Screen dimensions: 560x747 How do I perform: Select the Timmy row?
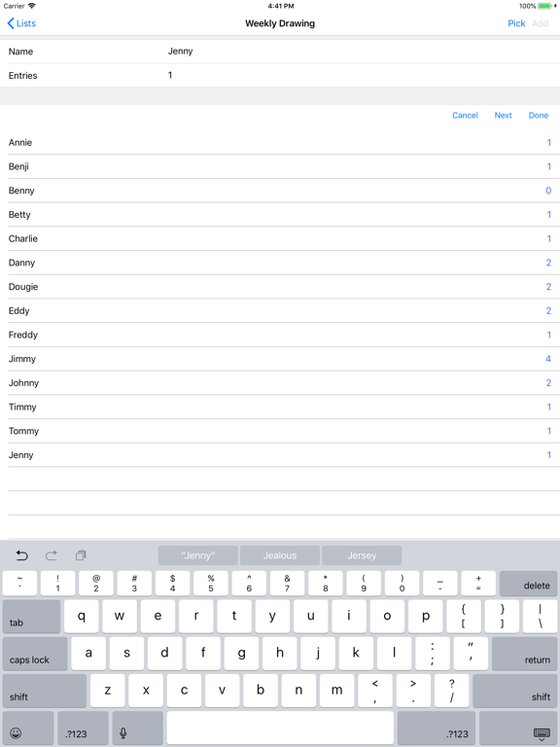pyautogui.click(x=280, y=408)
